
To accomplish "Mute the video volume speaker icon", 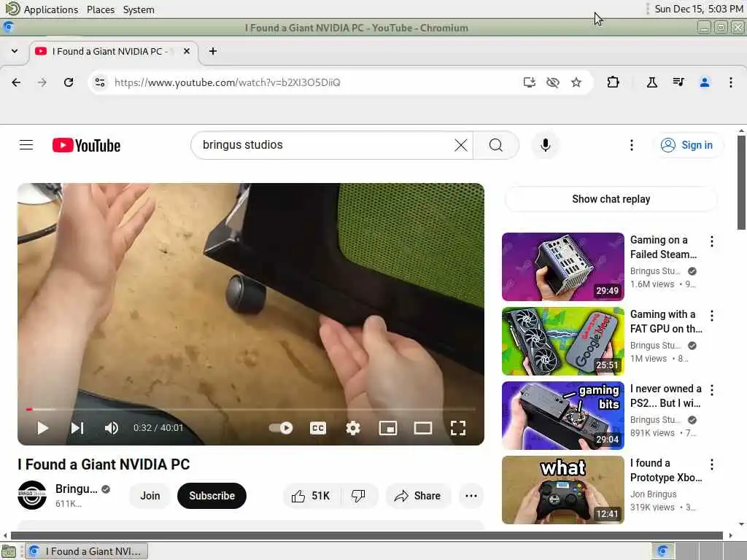I will tap(112, 428).
